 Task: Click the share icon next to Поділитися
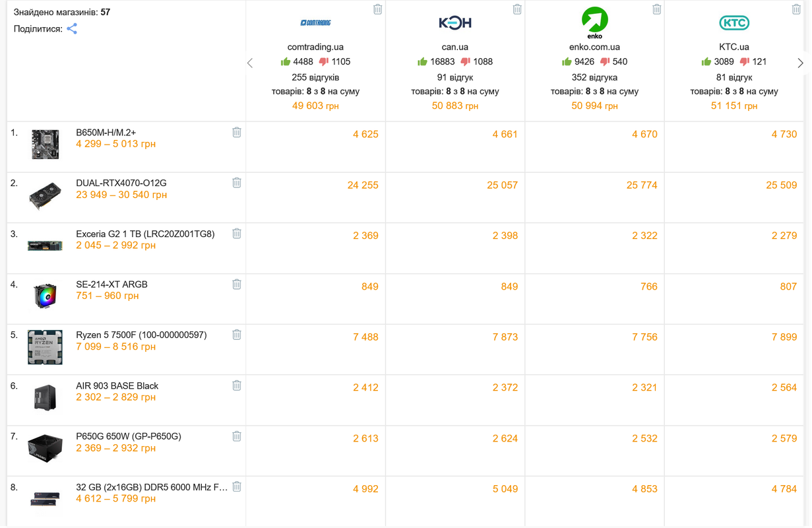[x=72, y=28]
